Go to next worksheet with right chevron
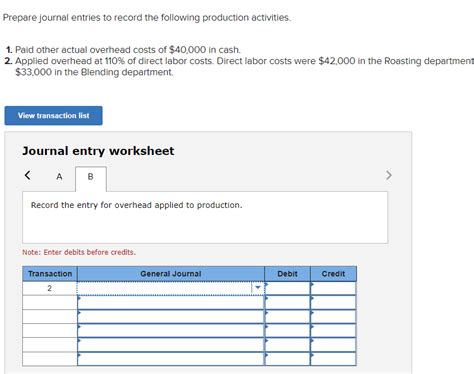Screen dimensions: 474x374 pos(389,175)
